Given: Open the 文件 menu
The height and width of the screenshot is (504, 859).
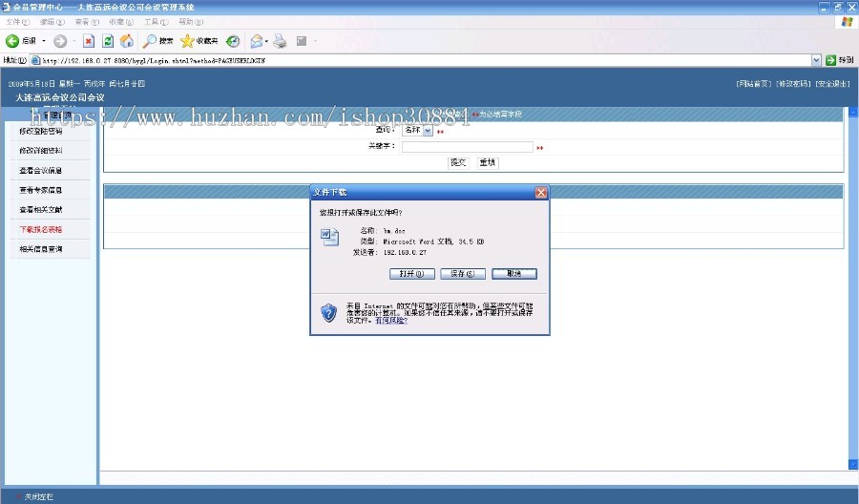Looking at the screenshot, I should [x=17, y=22].
